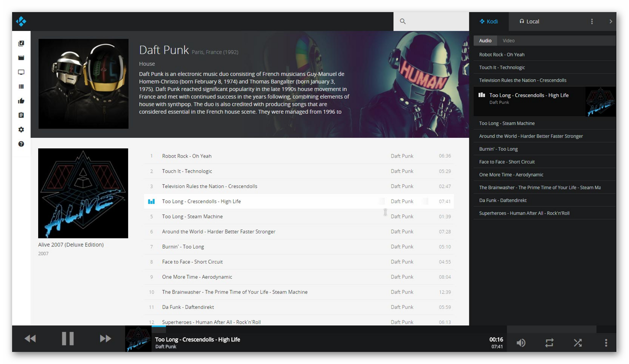629x364 pixels.
Task: Click Daft Punk artist in bottom player bar
Action: tap(166, 347)
